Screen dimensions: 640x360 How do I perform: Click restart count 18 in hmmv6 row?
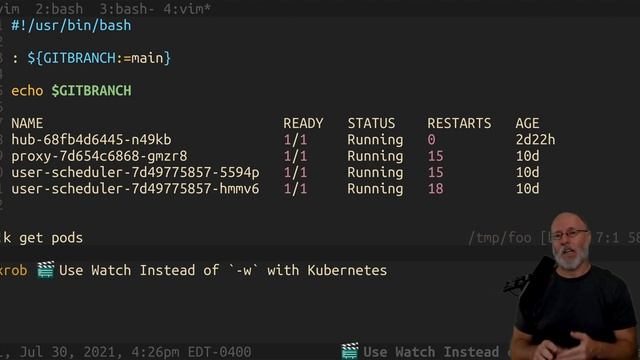[x=436, y=189]
